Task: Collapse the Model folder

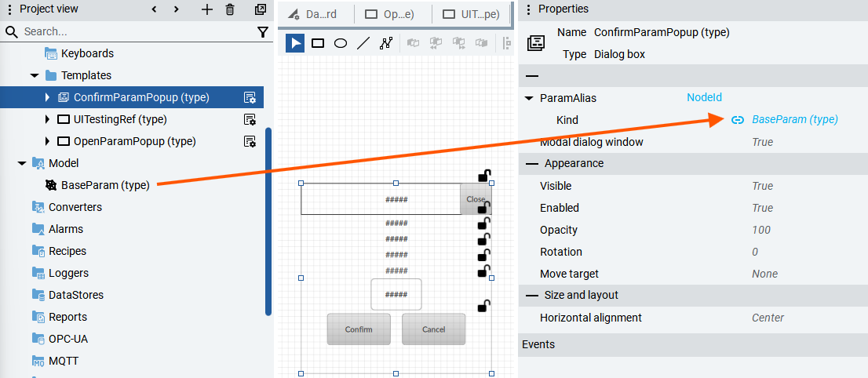Action: coord(22,163)
